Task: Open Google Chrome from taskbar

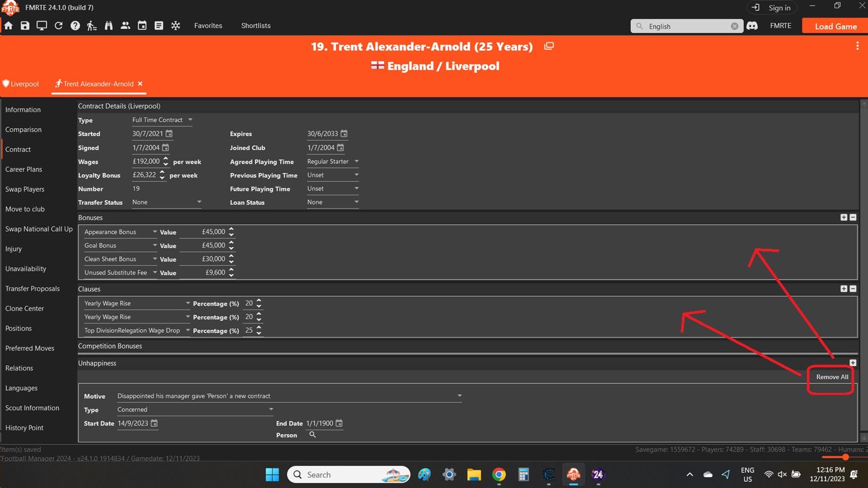Action: pyautogui.click(x=499, y=474)
